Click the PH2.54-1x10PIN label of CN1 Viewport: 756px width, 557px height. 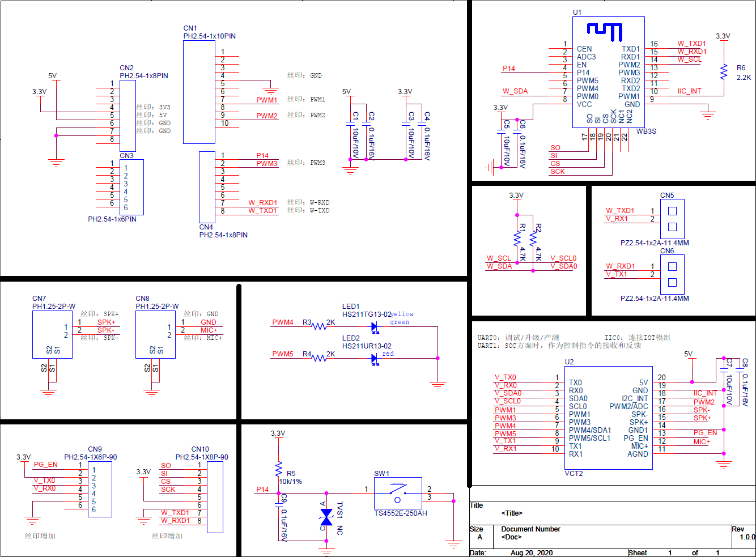tap(210, 36)
